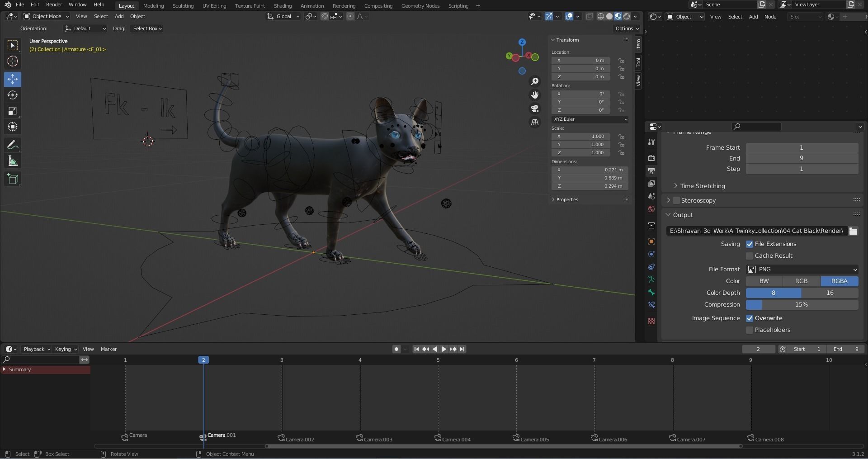Open the Scene properties tab icon

(x=651, y=196)
